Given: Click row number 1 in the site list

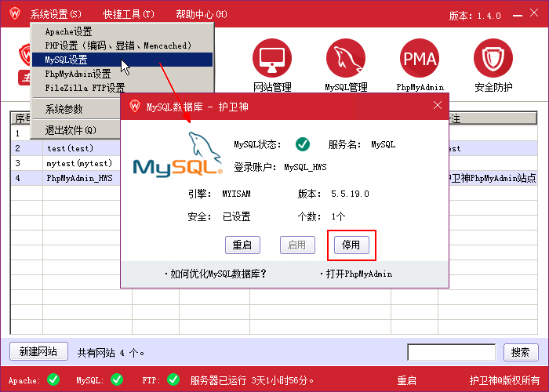Looking at the screenshot, I should pos(17,133).
